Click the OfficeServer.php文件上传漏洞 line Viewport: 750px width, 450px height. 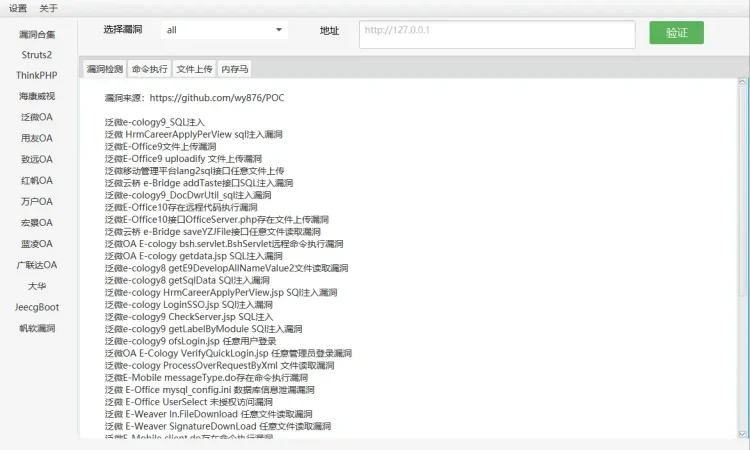coord(217,220)
